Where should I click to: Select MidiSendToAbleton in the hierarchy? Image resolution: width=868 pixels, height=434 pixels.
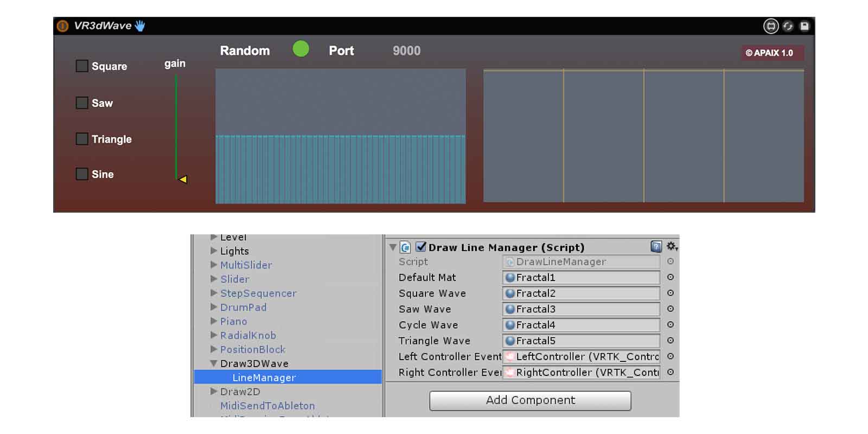(x=267, y=406)
